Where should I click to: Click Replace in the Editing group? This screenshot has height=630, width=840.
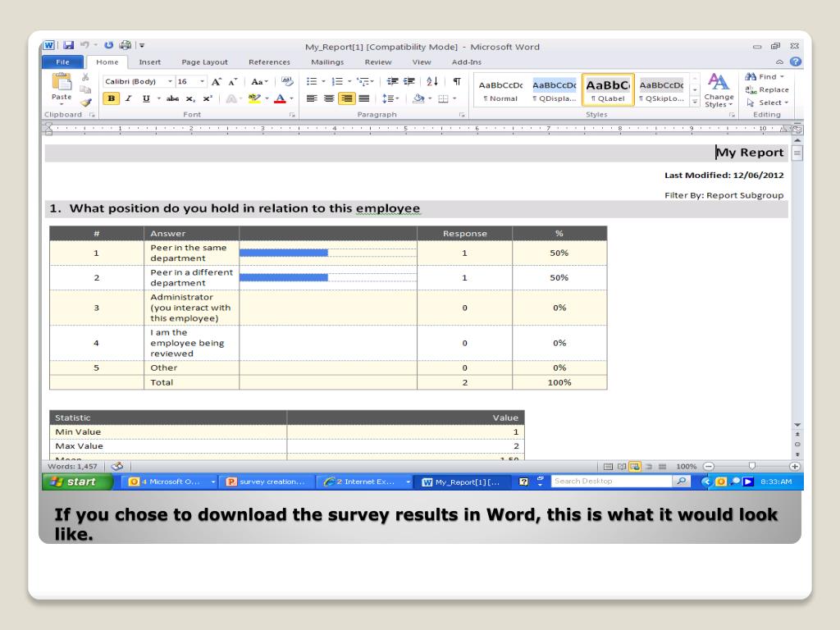pos(767,89)
